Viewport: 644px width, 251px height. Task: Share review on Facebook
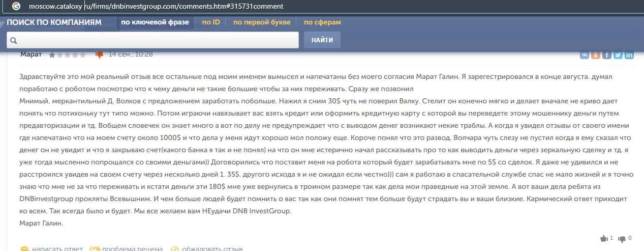[607, 55]
